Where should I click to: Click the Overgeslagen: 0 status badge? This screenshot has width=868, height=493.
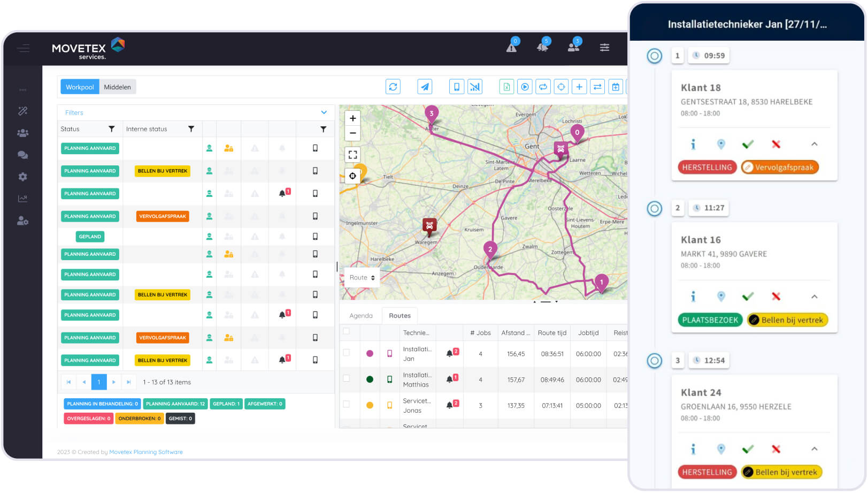pos(89,419)
